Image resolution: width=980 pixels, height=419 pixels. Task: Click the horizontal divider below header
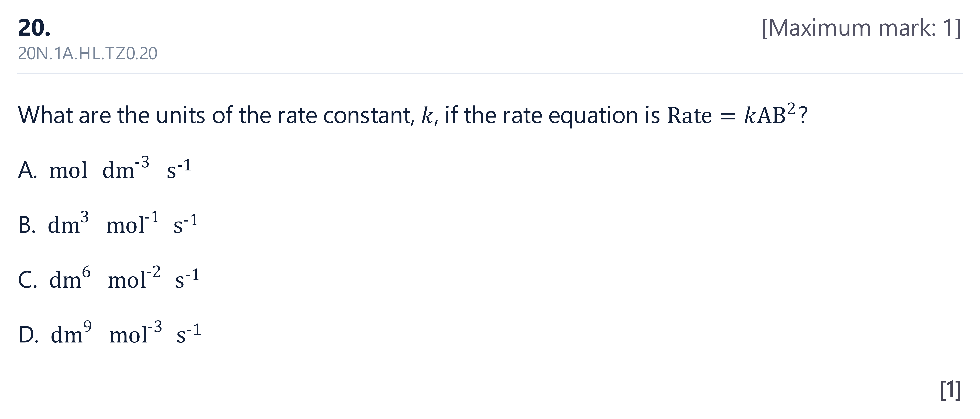coord(490,73)
